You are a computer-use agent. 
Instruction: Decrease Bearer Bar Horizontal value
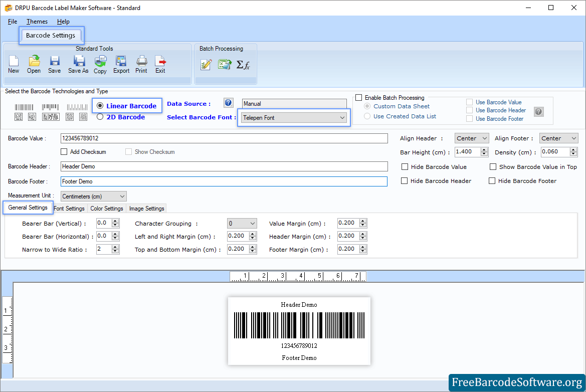click(115, 239)
